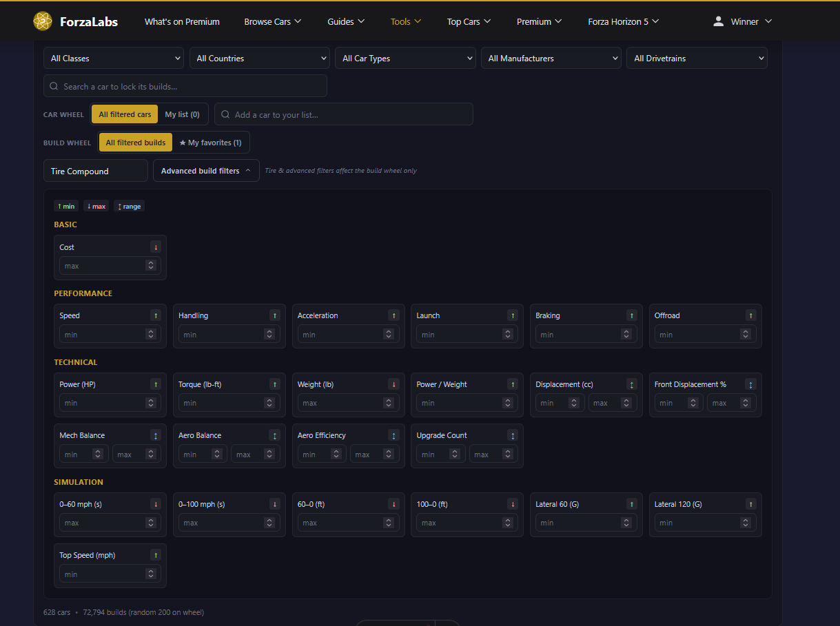840x626 pixels.
Task: Click the ForzaLabs atom logo icon
Action: click(43, 21)
